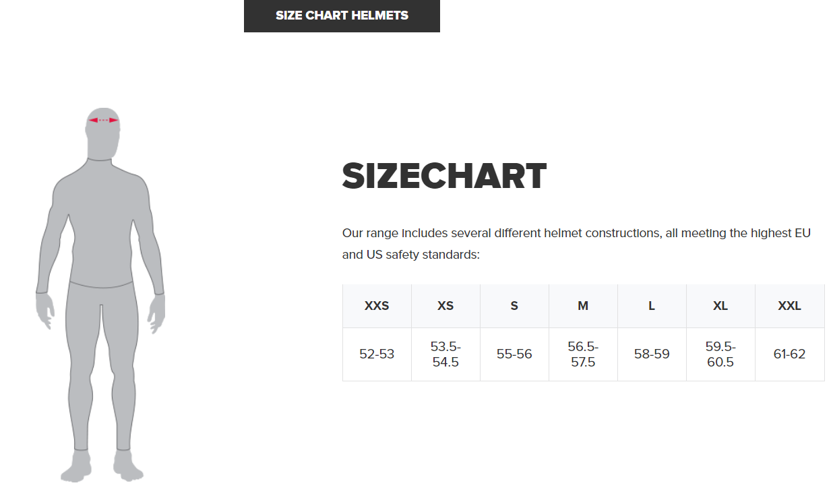Screen dimensions: 831x504
Task: Select the S size header cell
Action: click(514, 306)
